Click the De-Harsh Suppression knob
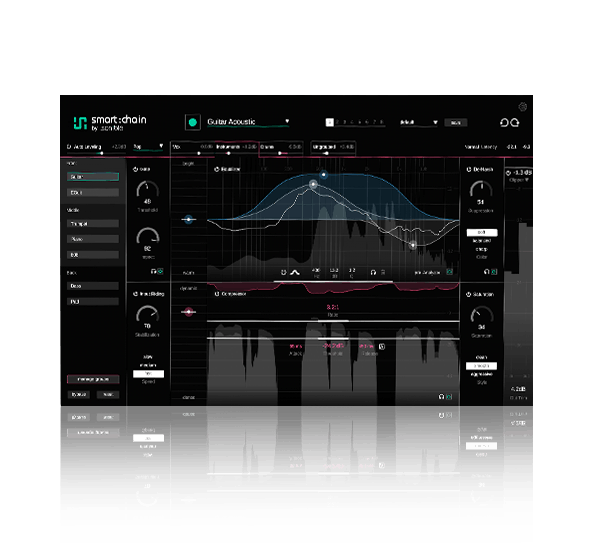 (x=481, y=190)
